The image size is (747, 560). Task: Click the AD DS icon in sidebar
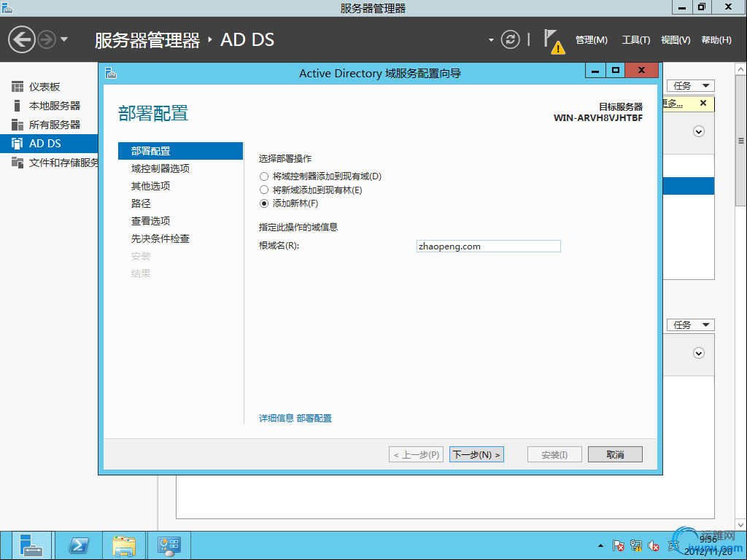18,144
